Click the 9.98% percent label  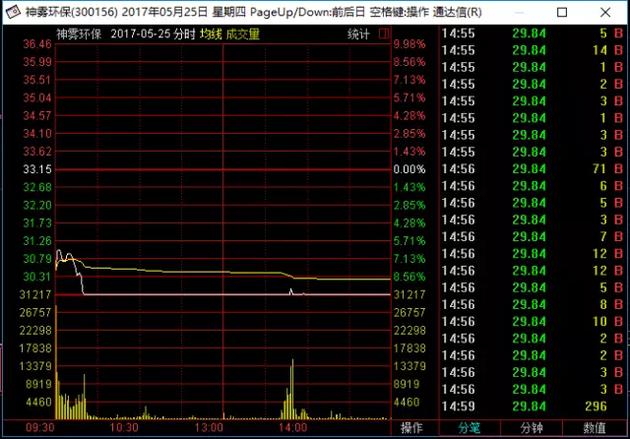click(x=409, y=44)
